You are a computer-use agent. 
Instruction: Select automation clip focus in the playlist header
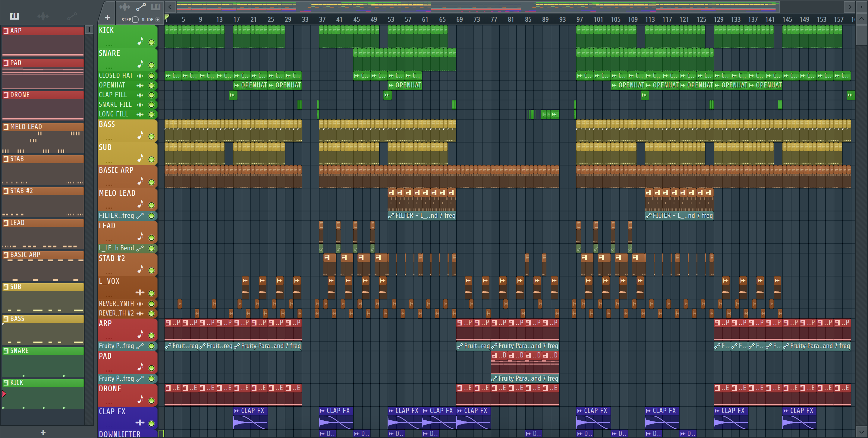point(140,7)
